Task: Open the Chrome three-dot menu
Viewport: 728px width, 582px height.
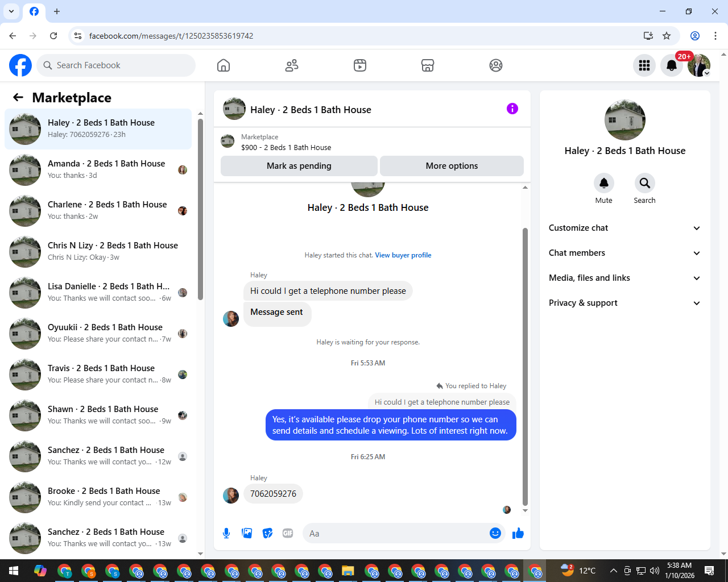Action: 715,36
